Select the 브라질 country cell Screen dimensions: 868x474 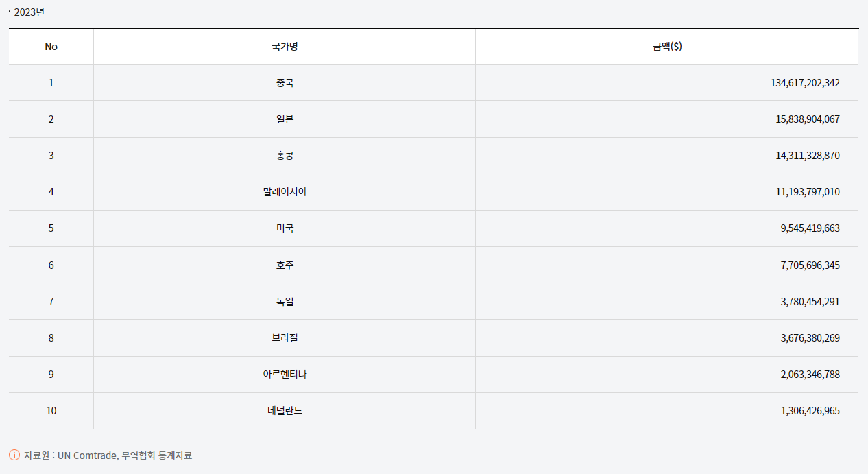[x=285, y=337]
